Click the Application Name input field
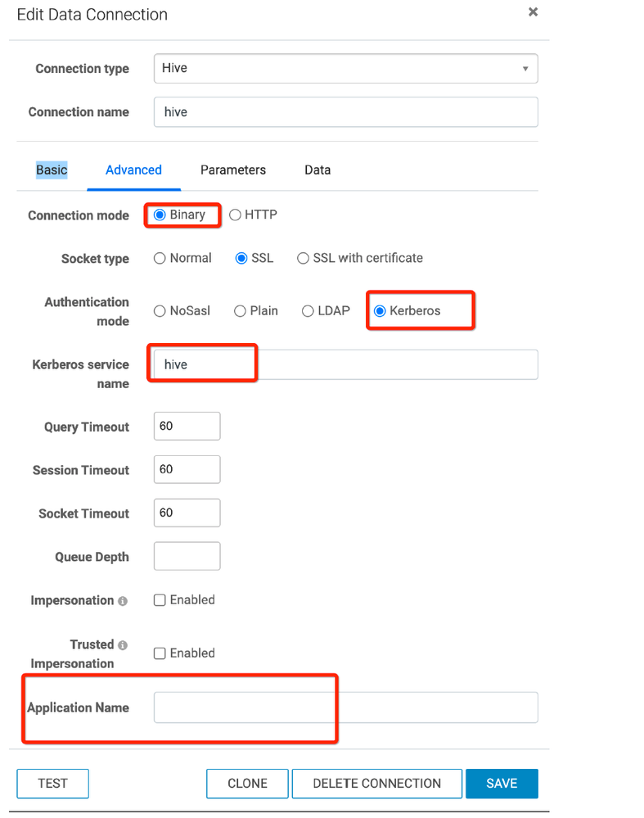 (x=345, y=707)
